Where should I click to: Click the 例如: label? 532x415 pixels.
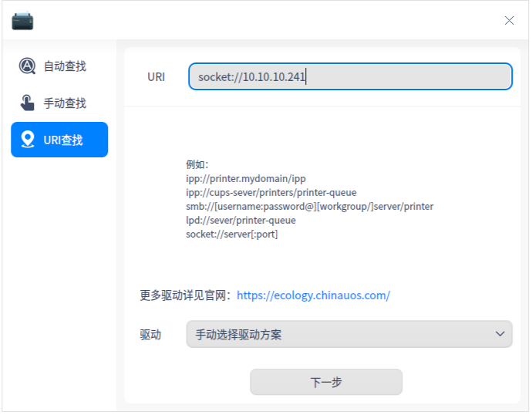197,164
